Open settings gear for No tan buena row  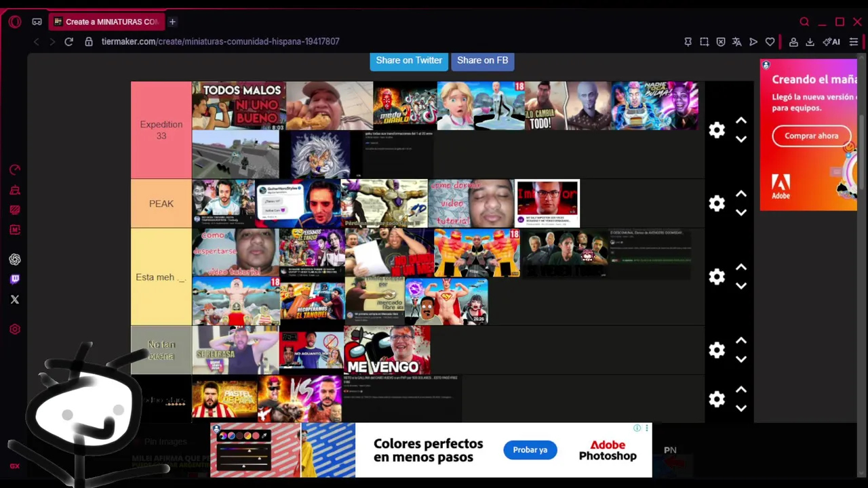coord(717,350)
